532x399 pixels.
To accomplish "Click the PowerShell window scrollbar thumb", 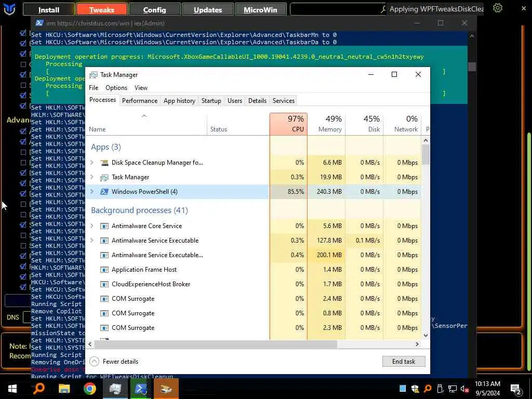I will click(472, 66).
